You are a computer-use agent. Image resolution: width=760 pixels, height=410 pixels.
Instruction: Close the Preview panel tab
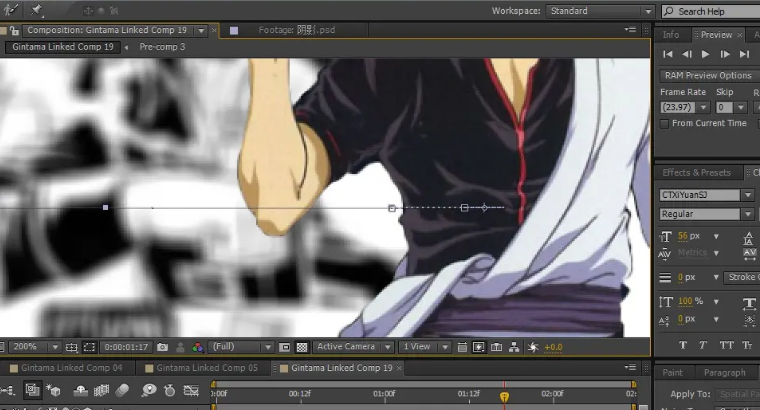click(x=740, y=35)
